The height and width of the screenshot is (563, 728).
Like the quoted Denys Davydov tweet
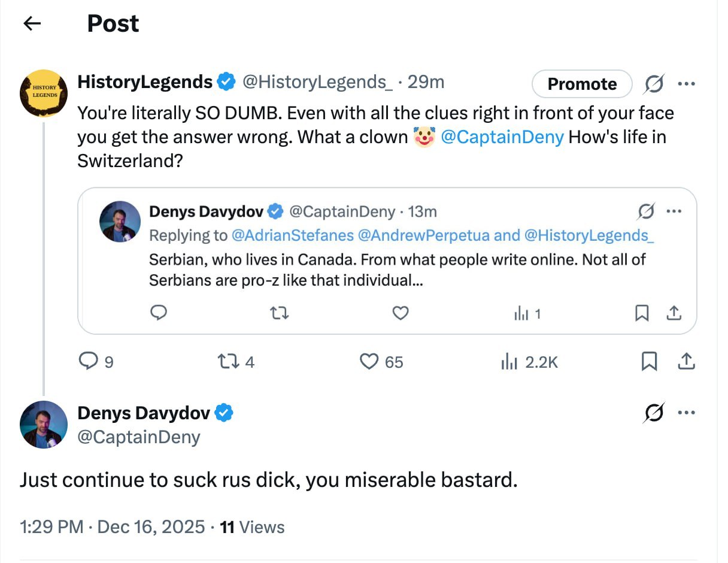400,313
